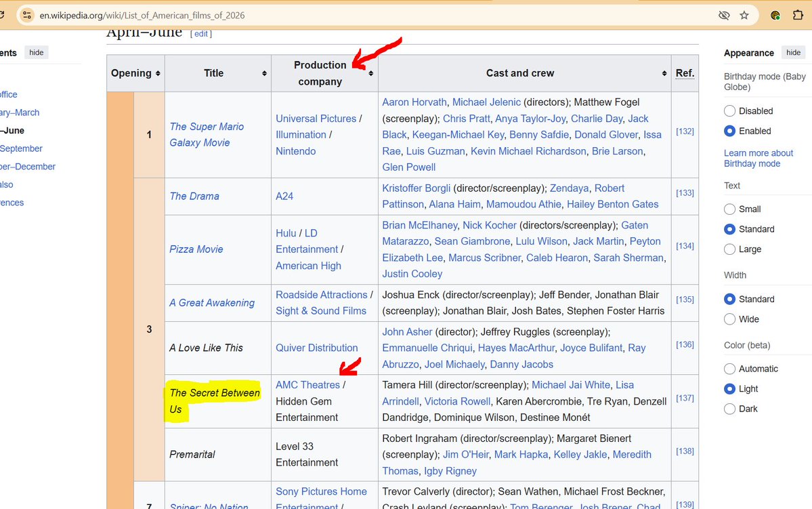This screenshot has width=812, height=509.
Task: Open reference 134 citation
Action: pos(685,246)
